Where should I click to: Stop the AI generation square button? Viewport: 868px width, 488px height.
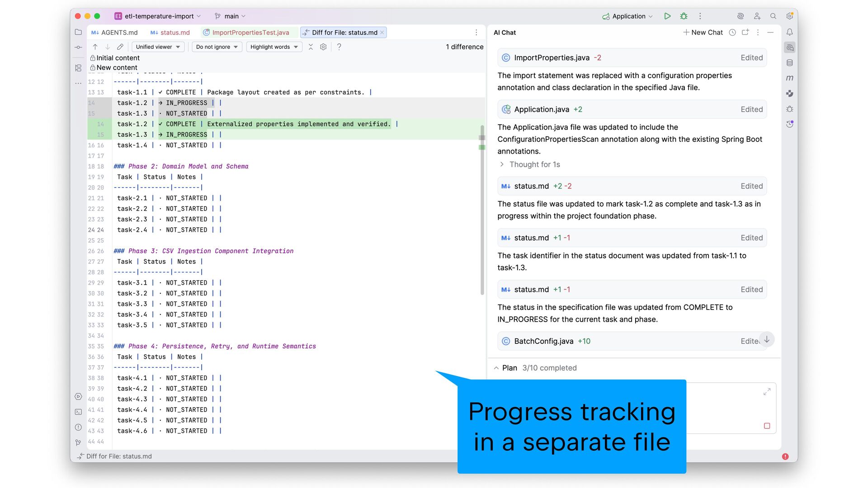(767, 426)
